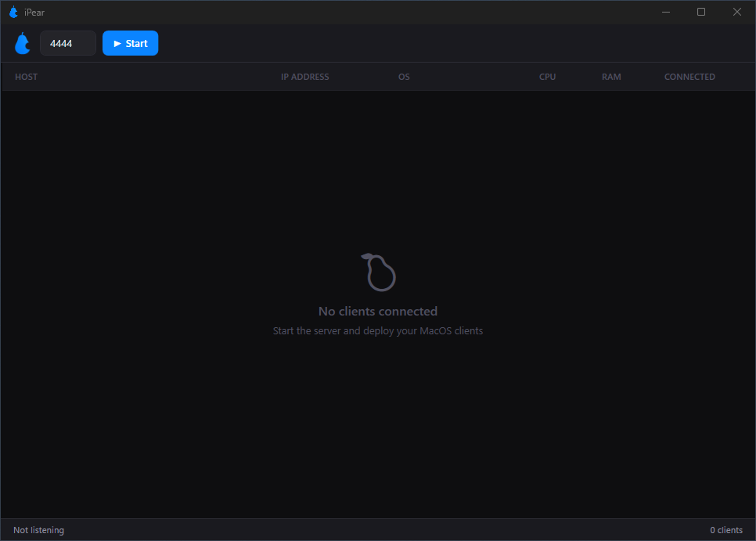Click the HOST column header
The image size is (756, 541).
pos(26,77)
